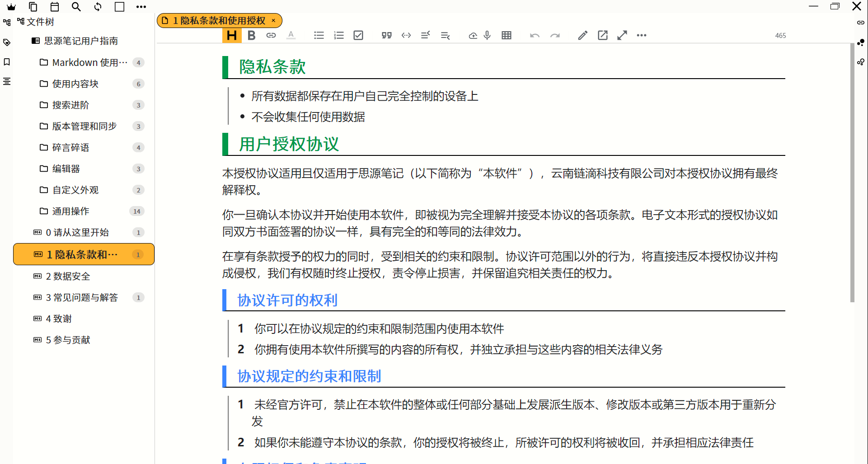Open the editor toolbar more options menu
Screen dimensions: 868x464
642,35
